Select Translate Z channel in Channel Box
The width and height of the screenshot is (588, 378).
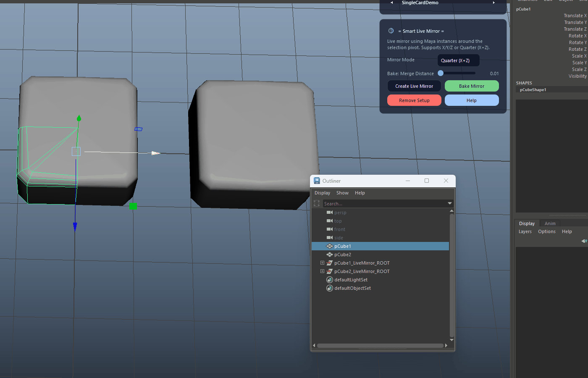(x=575, y=29)
